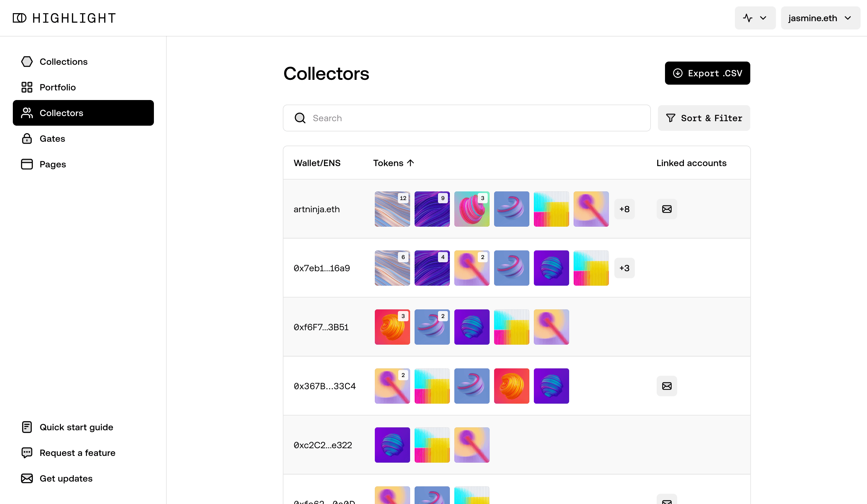Viewport: 867px width, 504px height.
Task: Click email icon for 0x367B...33C4
Action: 667,386
